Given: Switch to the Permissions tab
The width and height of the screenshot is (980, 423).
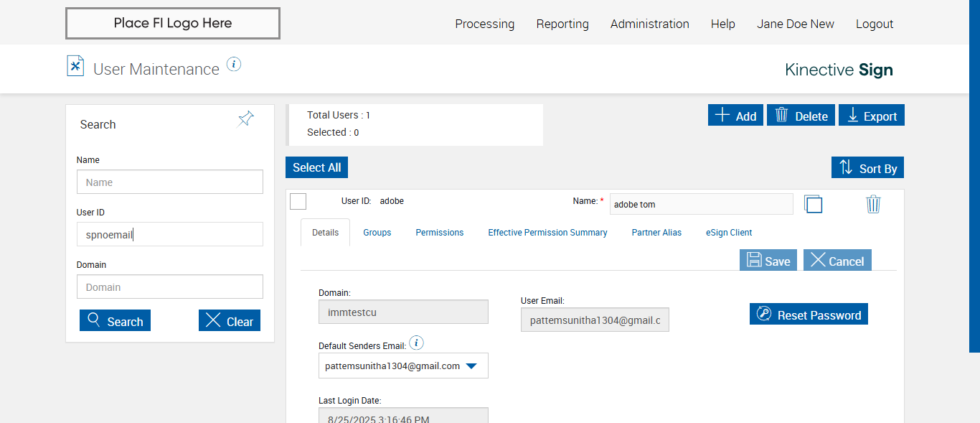Looking at the screenshot, I should [x=440, y=233].
